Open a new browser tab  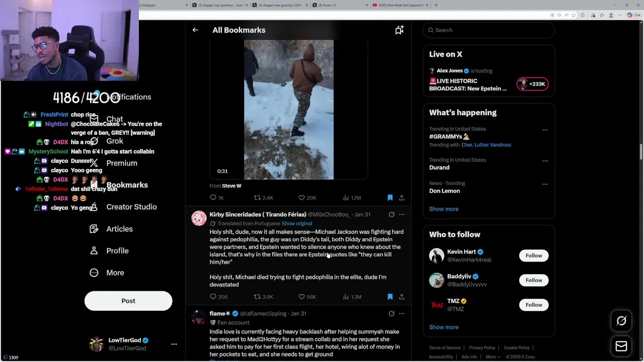point(436,5)
